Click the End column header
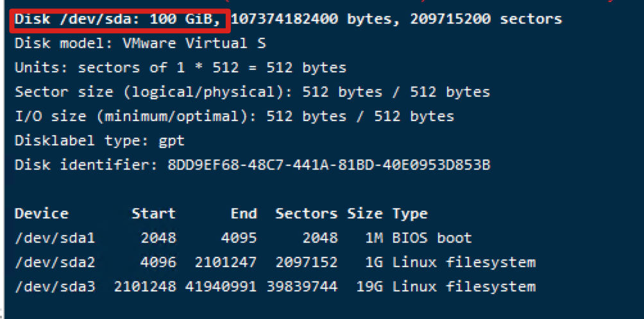Image resolution: width=644 pixels, height=319 pixels. click(x=244, y=214)
